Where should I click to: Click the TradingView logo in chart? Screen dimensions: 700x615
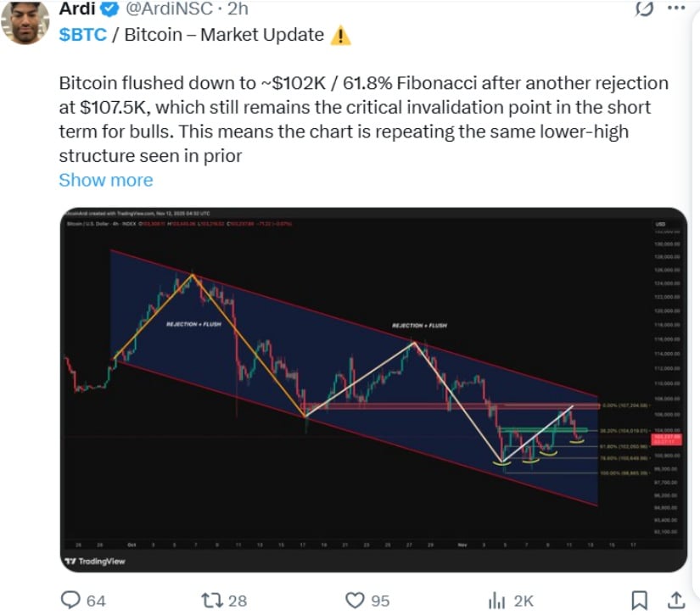tap(95, 562)
